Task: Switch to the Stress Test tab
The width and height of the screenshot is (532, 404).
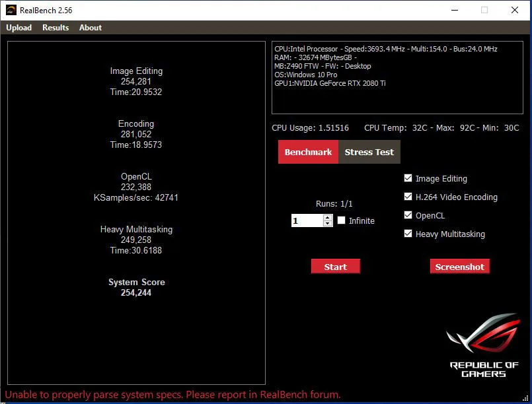Action: point(369,152)
